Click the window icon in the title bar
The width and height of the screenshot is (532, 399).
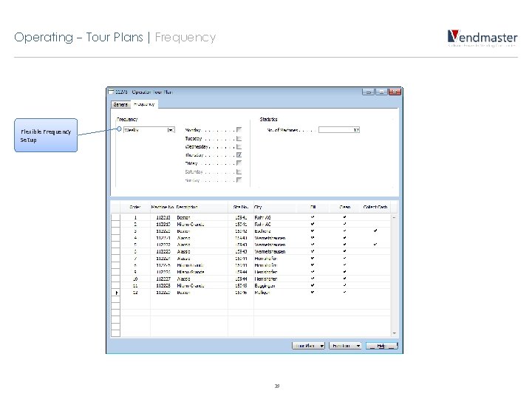click(111, 92)
